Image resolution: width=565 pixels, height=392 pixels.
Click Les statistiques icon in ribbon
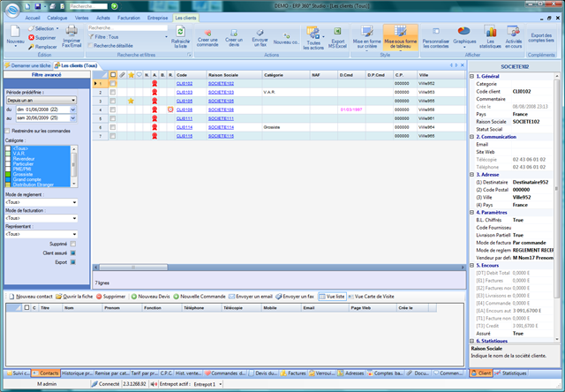point(490,32)
